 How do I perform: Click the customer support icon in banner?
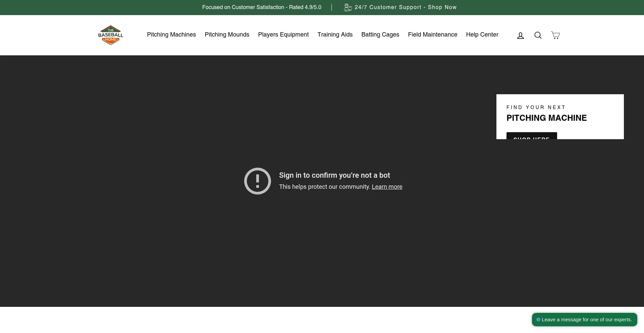(348, 7)
